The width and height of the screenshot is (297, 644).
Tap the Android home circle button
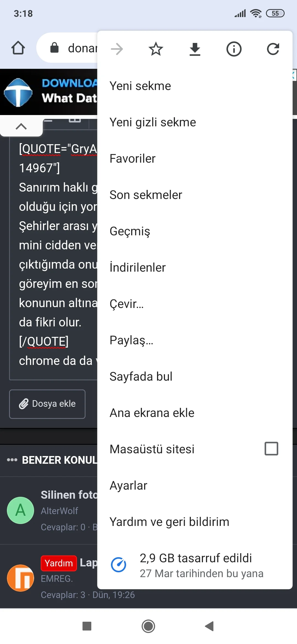[x=148, y=626]
